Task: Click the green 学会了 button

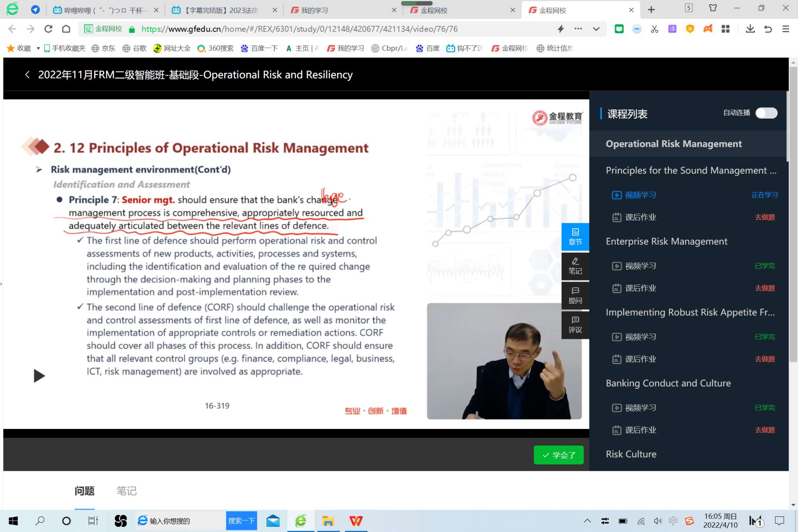Action: click(559, 455)
